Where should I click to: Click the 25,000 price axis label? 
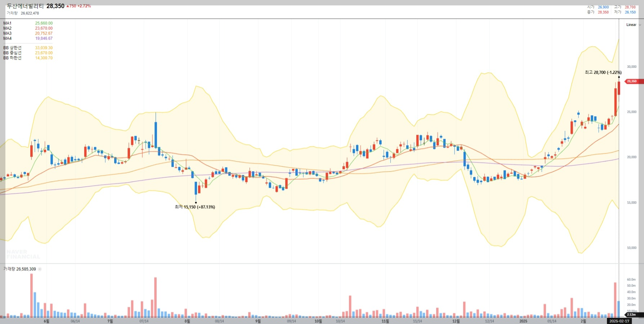coord(632,112)
